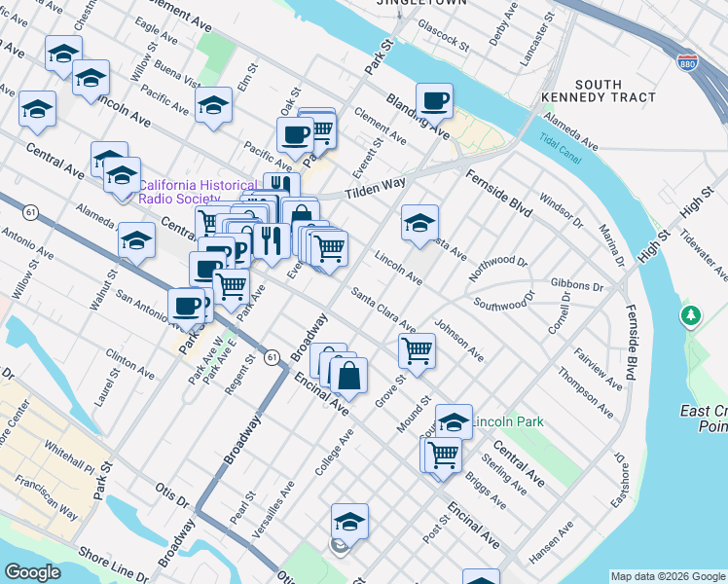Select the Versailles Ave street label
728x584 pixels.
coord(273,510)
